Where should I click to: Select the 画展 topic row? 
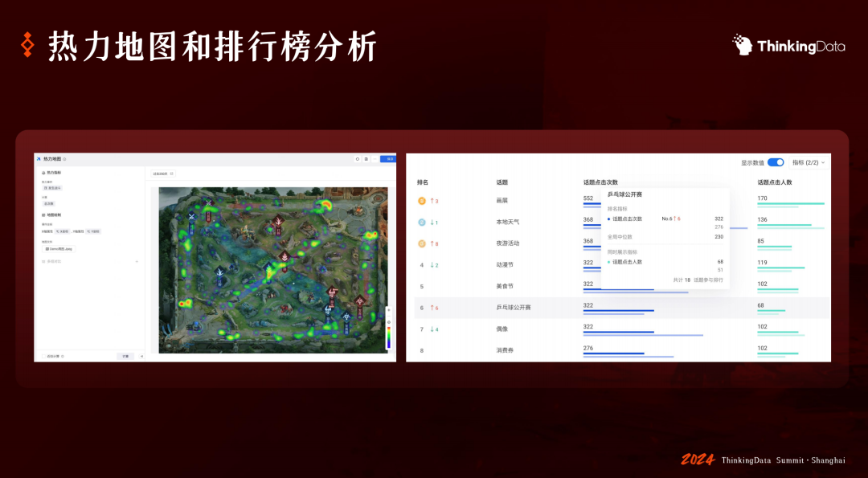coord(622,201)
